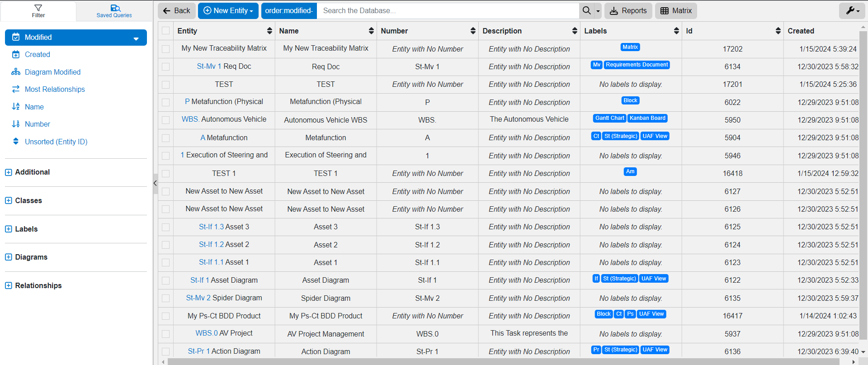The height and width of the screenshot is (365, 868).
Task: Select Diagram Modified sort option
Action: (52, 72)
